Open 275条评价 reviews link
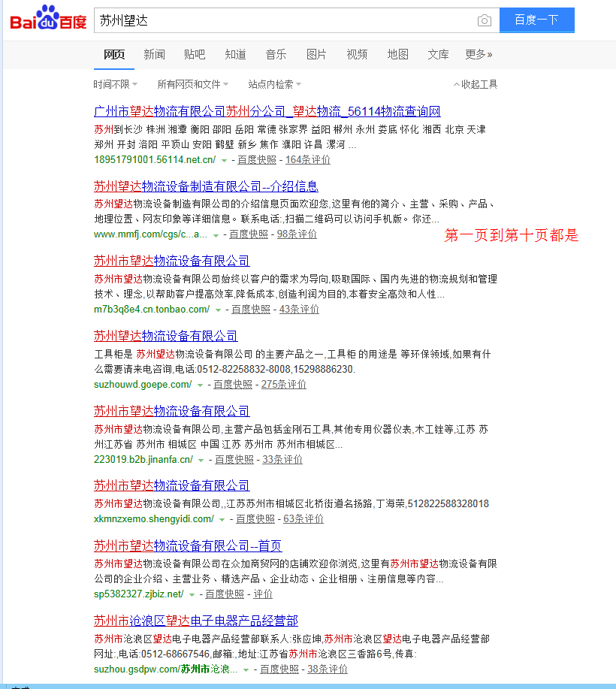Screen dimensions: 616x689 284,385
